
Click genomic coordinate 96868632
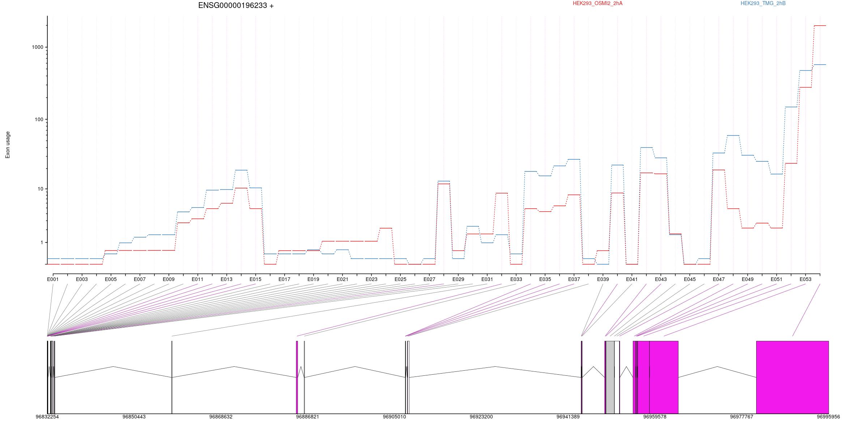[x=221, y=417]
